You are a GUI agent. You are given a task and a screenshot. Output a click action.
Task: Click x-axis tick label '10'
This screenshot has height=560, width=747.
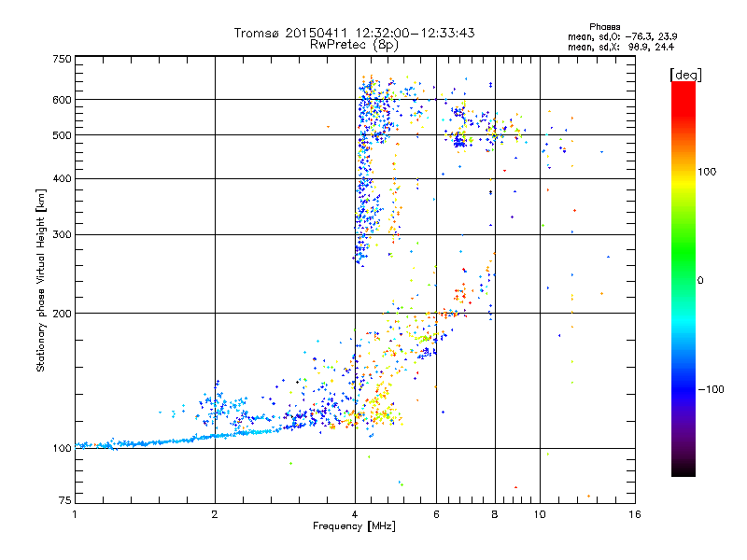click(540, 514)
